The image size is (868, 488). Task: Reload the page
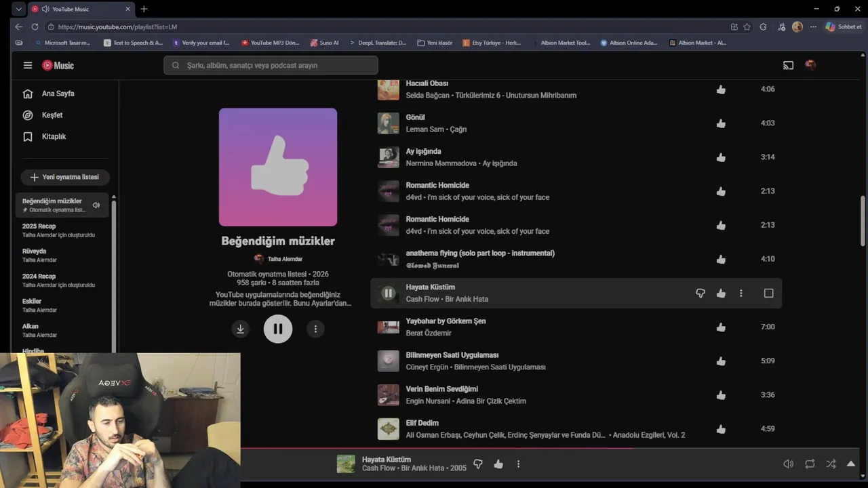click(35, 26)
